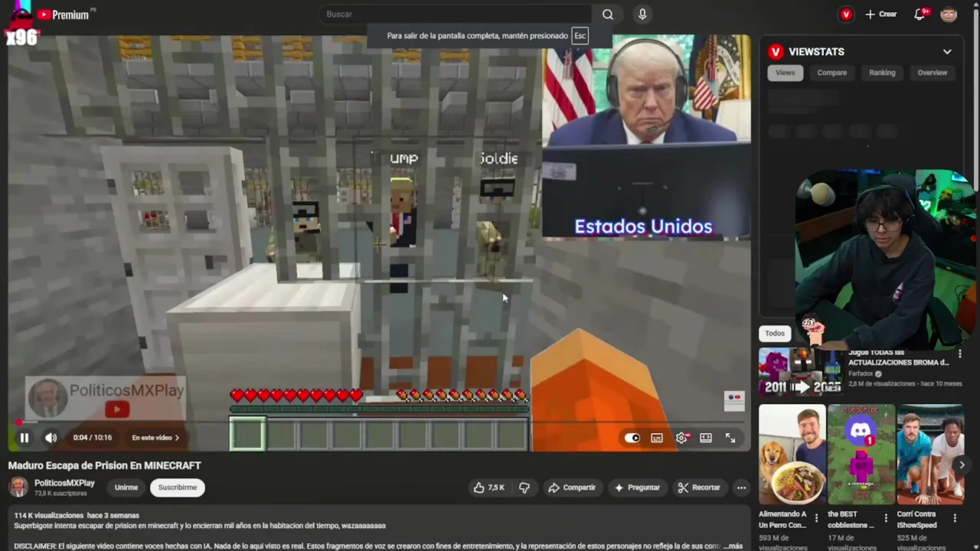Click the Preguntar button
This screenshot has width=980, height=551.
[x=637, y=487]
